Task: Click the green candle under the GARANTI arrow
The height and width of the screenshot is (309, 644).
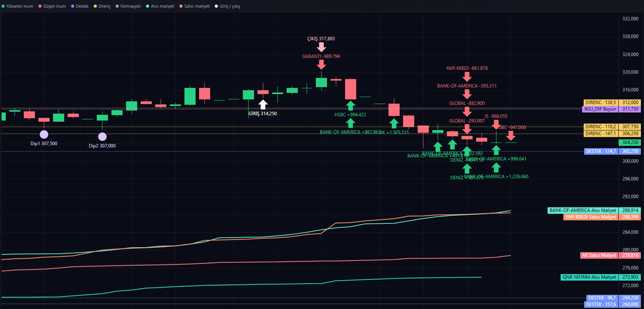Action: [321, 82]
